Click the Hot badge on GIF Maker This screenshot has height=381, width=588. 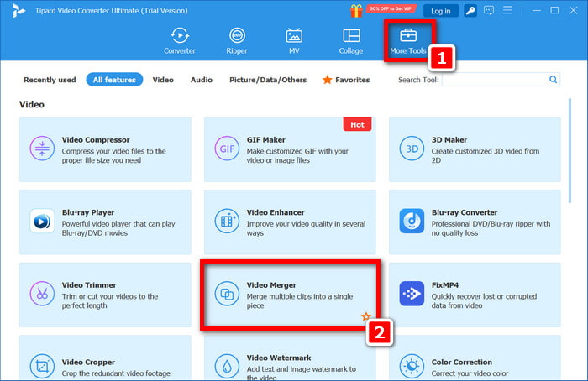pos(357,124)
